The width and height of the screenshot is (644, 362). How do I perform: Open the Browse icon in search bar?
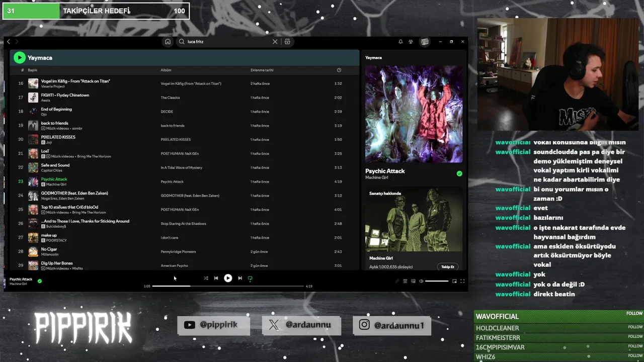(287, 42)
